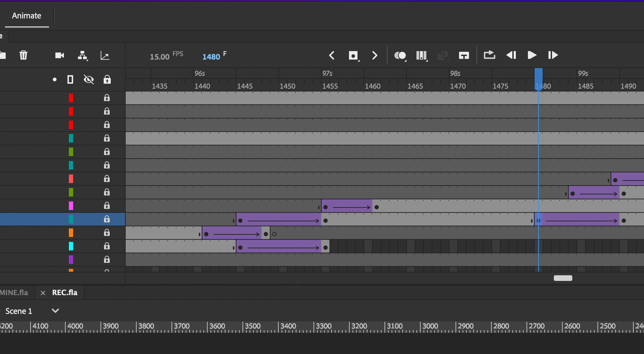The width and height of the screenshot is (644, 354).
Task: Go to next keyframe
Action: [x=375, y=55]
